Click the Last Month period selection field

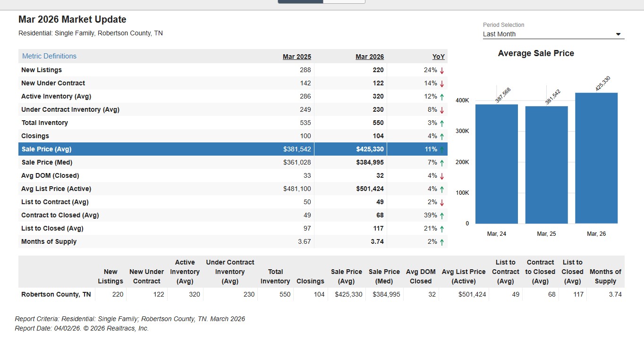click(548, 34)
